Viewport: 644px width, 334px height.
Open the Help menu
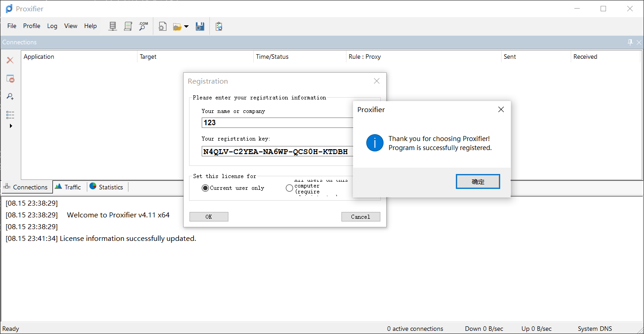(x=90, y=26)
